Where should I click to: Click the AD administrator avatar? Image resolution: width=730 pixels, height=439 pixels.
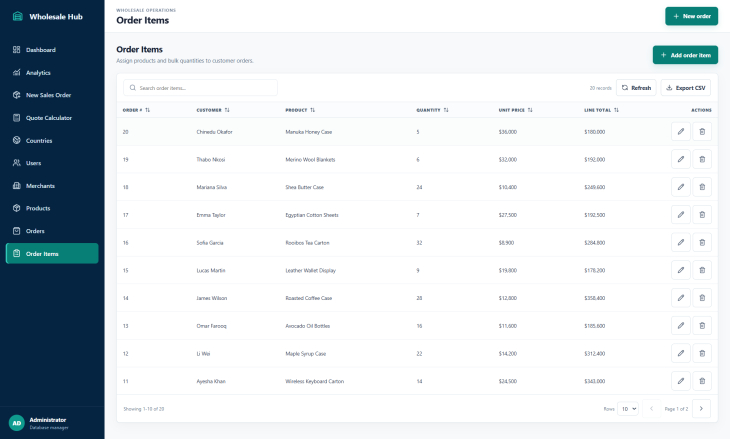(x=17, y=423)
